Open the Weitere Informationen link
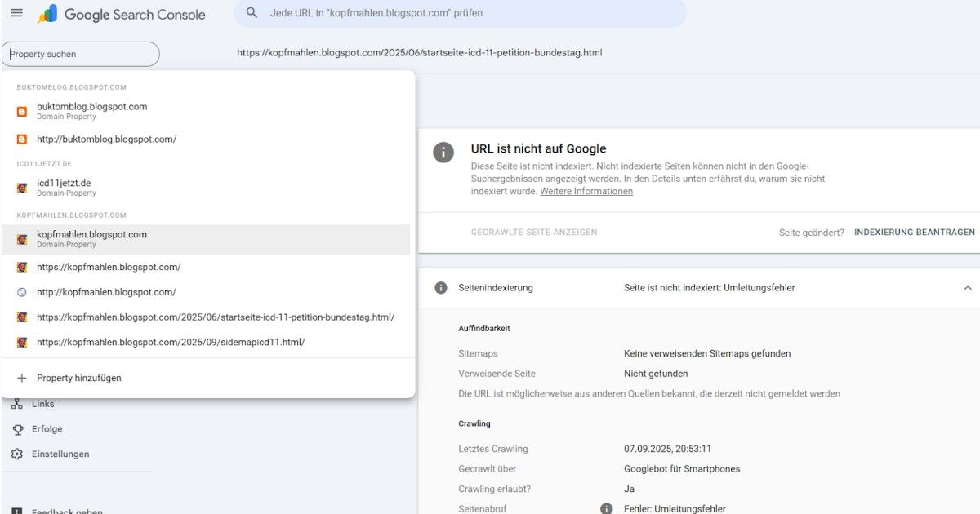Image resolution: width=980 pixels, height=514 pixels. [586, 191]
